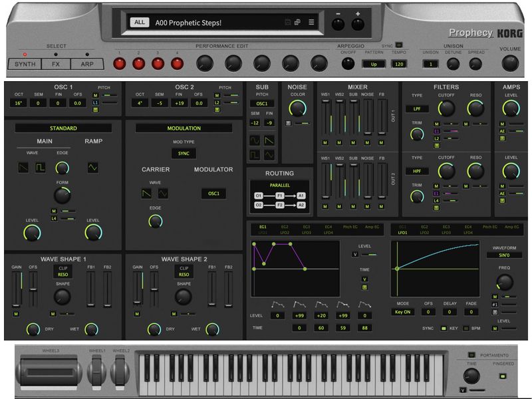Select the square wave icon in OSC1 MAIN
532x399 pixels.
[x=41, y=167]
